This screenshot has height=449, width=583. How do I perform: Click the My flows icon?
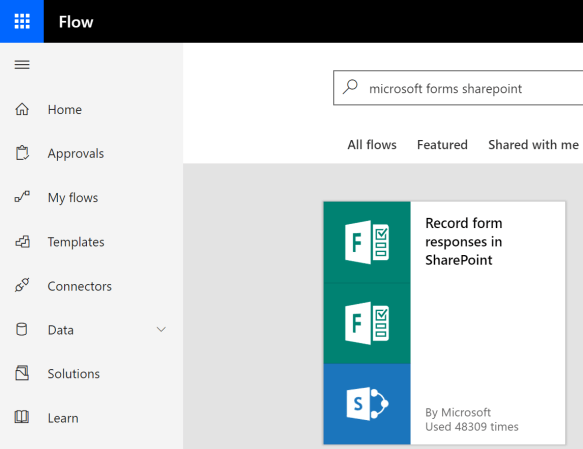[22, 197]
